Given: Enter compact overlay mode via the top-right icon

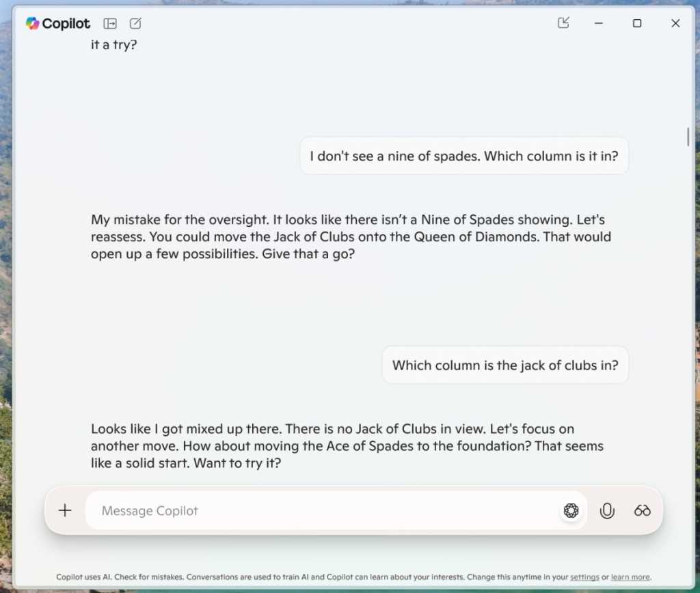Looking at the screenshot, I should tap(563, 23).
